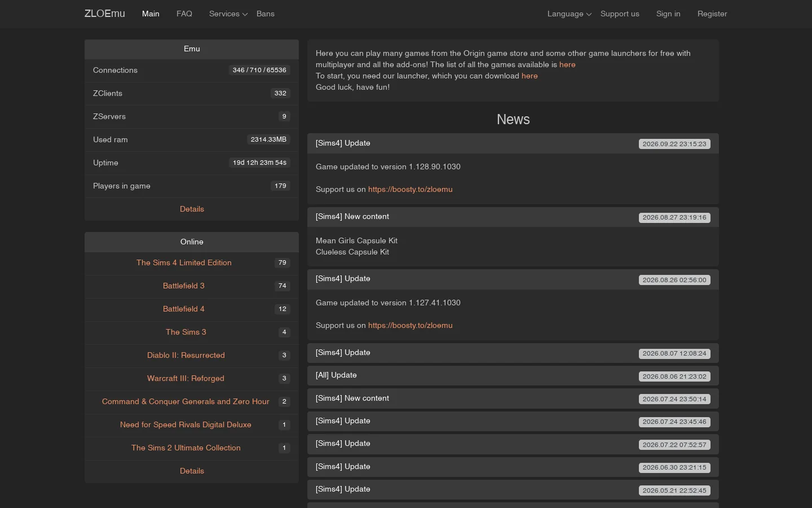Click the Uptime value 19d 12h 23m 54s
The height and width of the screenshot is (508, 812).
tap(259, 163)
